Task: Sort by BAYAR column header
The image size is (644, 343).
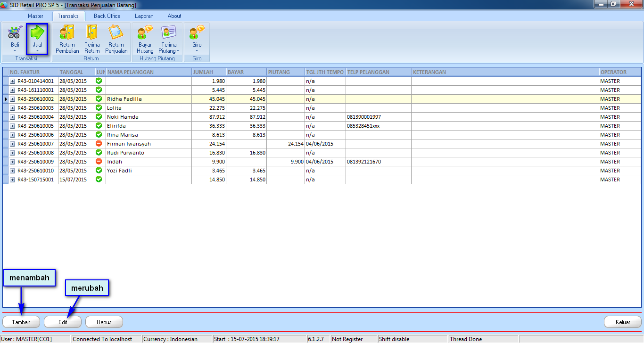Action: coord(246,72)
